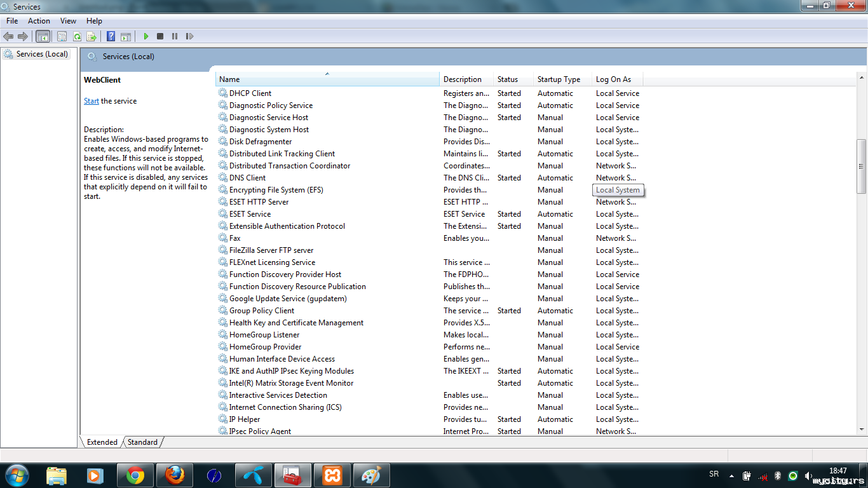The width and height of the screenshot is (868, 488).
Task: Click the Pause Service toolbar icon
Action: [175, 36]
